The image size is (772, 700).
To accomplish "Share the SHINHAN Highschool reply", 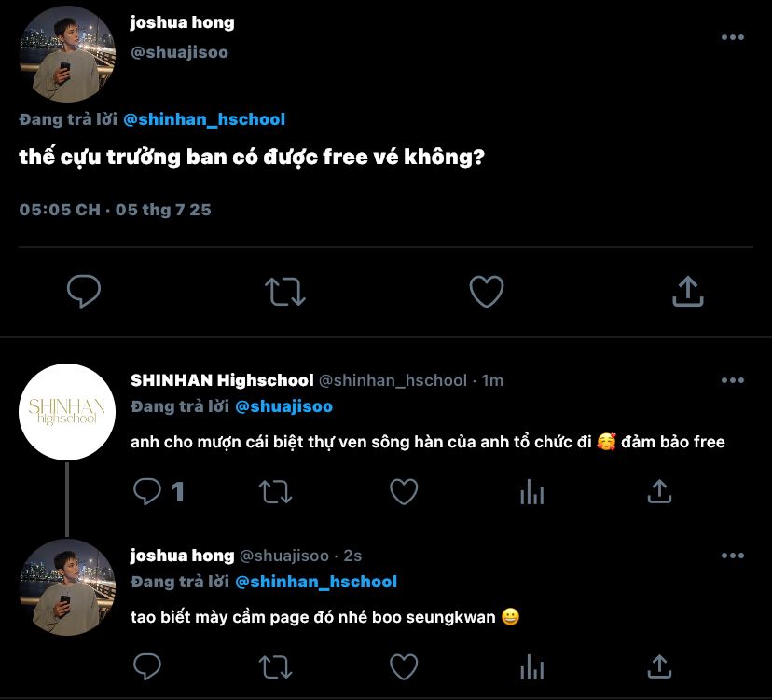I will tap(659, 491).
